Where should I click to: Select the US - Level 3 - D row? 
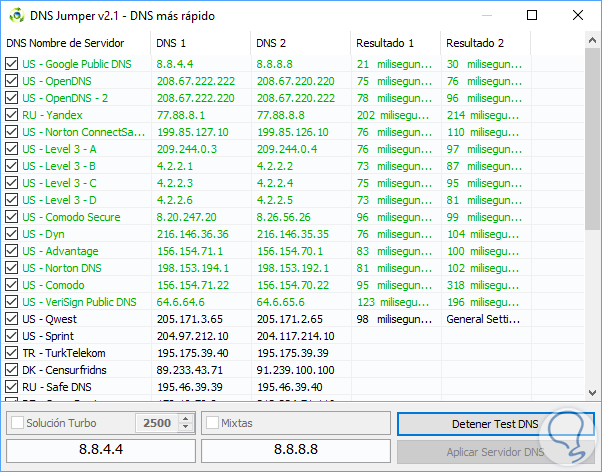pos(293,200)
